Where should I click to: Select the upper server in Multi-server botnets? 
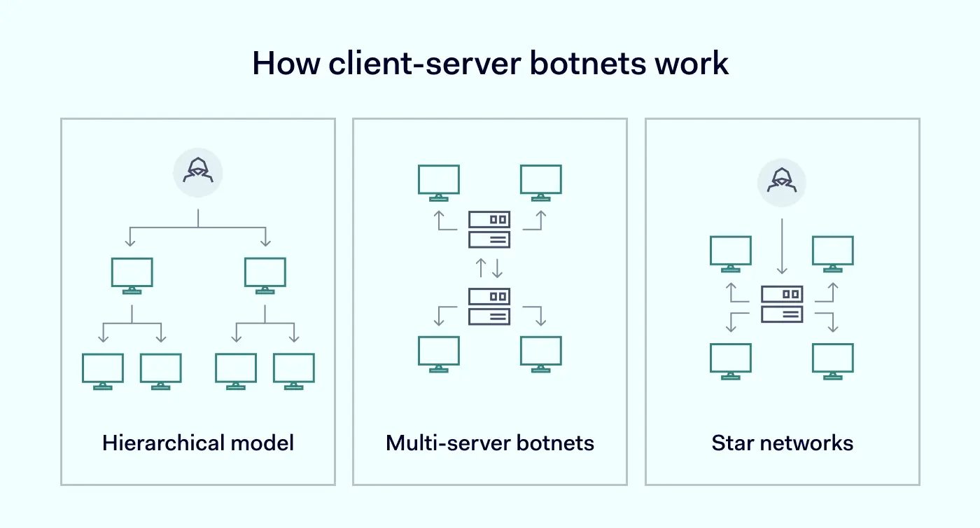click(x=489, y=229)
